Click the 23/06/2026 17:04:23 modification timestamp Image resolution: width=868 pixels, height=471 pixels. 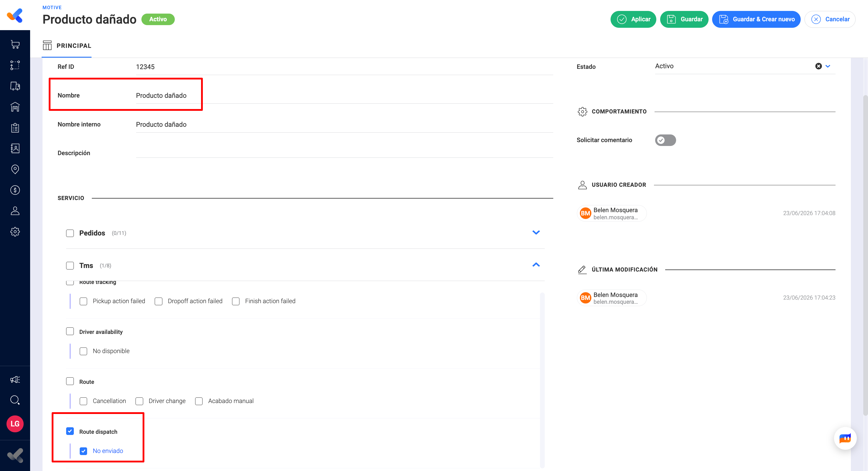809,298
